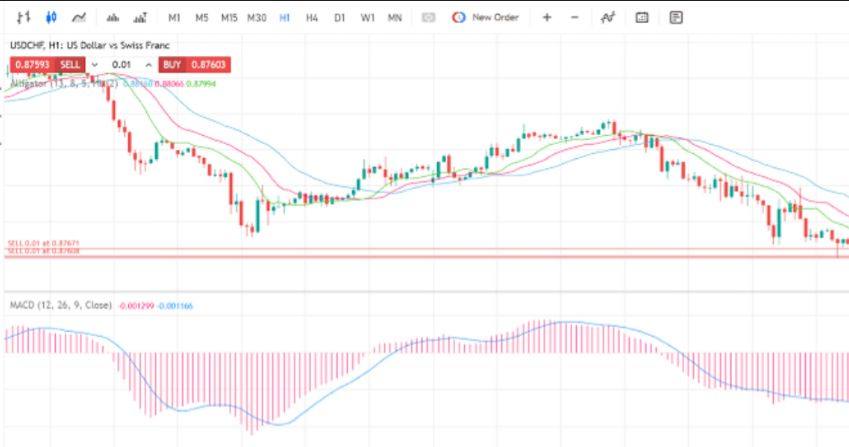Decrease the lot volume with down chevron
849x447 pixels.
pyautogui.click(x=95, y=65)
